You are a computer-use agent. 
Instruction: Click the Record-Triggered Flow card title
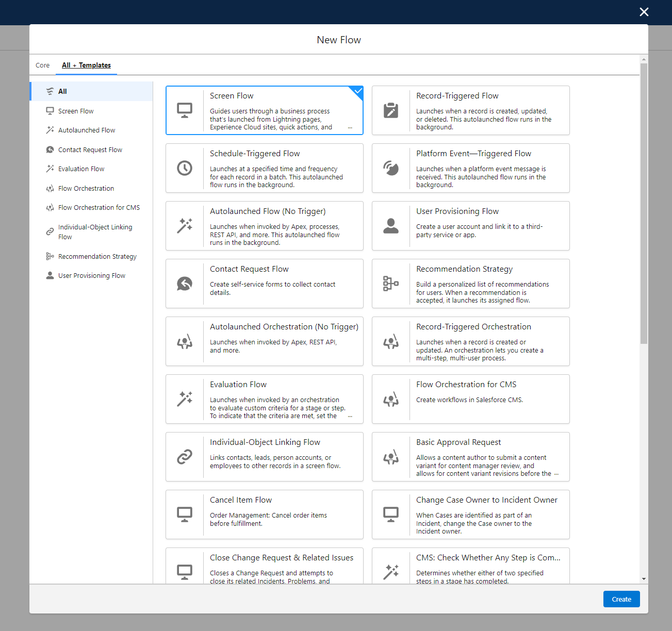(x=457, y=96)
